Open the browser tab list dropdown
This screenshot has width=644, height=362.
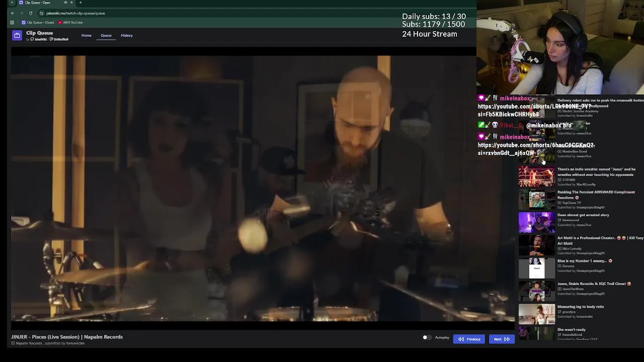click(x=12, y=3)
